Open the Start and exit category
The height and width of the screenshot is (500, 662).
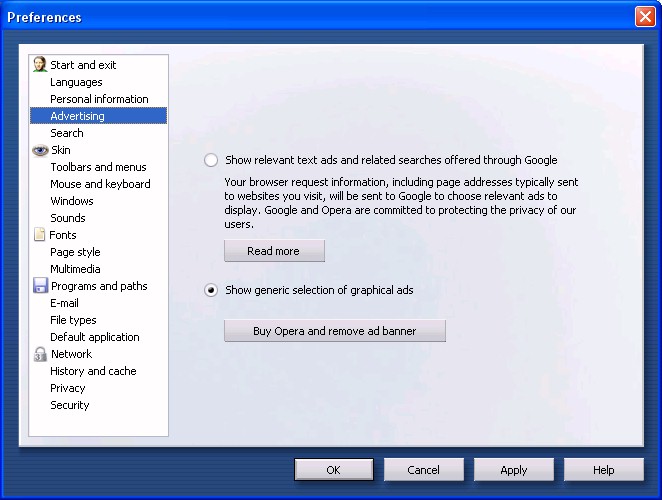(x=83, y=65)
